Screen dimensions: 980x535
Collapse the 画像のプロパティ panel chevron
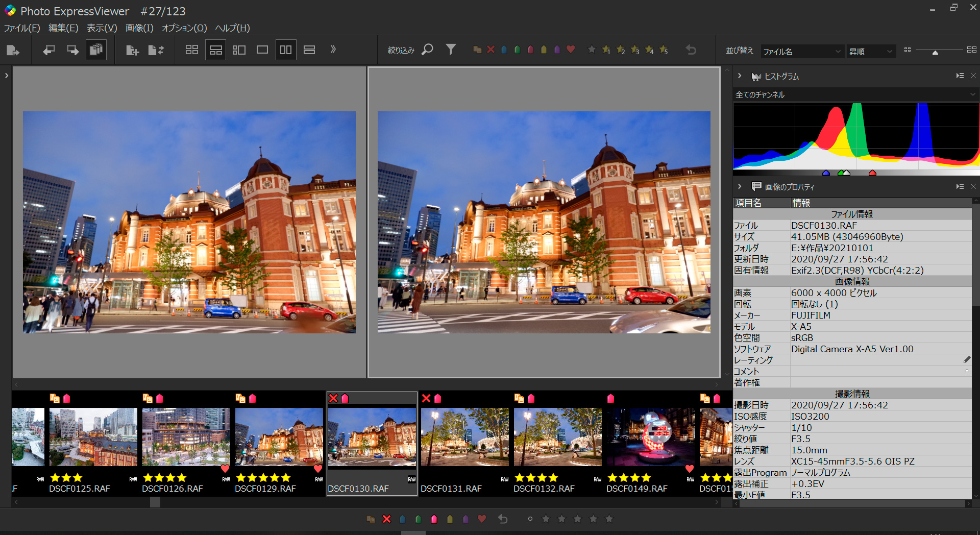pyautogui.click(x=740, y=186)
